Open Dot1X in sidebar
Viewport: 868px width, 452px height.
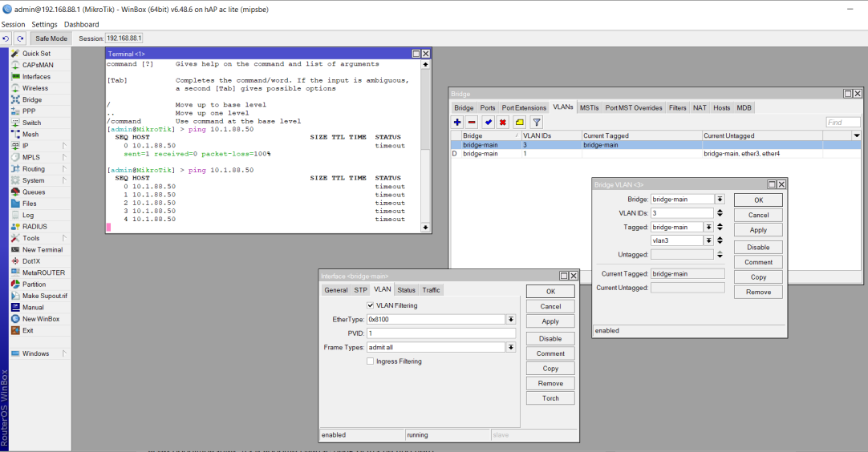coord(31,261)
